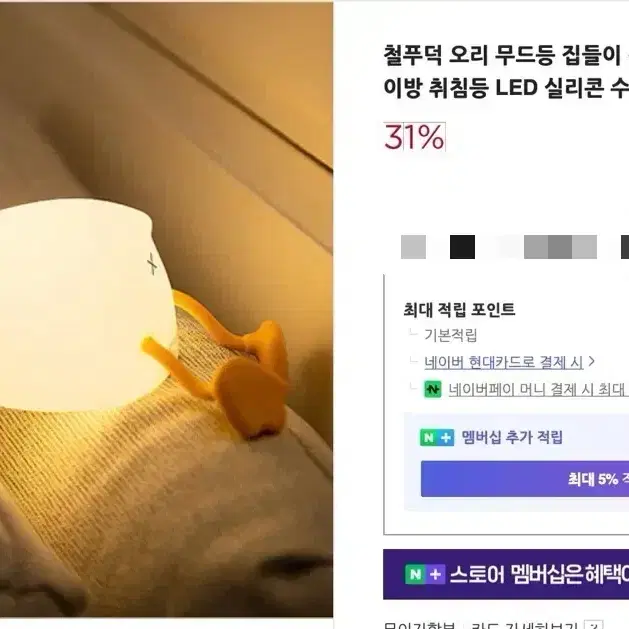Viewport: 629px width, 629px height.
Task: Click the 무이자할부 label
Action: point(419,625)
